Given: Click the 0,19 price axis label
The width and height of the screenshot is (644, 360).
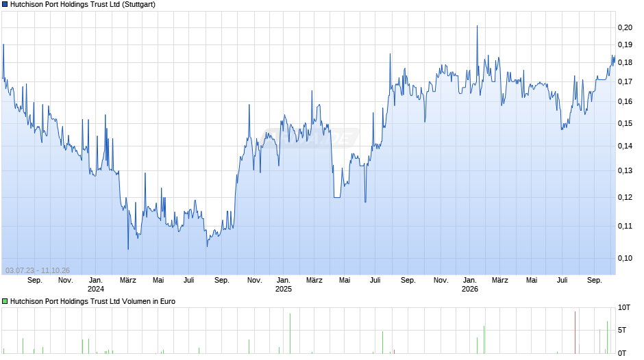Looking at the screenshot, I should point(625,44).
